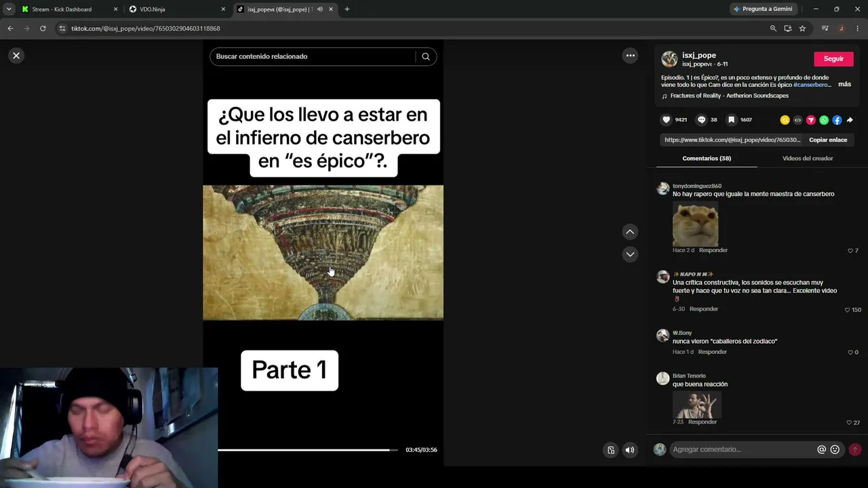The image size is (868, 488).
Task: Click the browser address bar URL
Action: (146, 28)
